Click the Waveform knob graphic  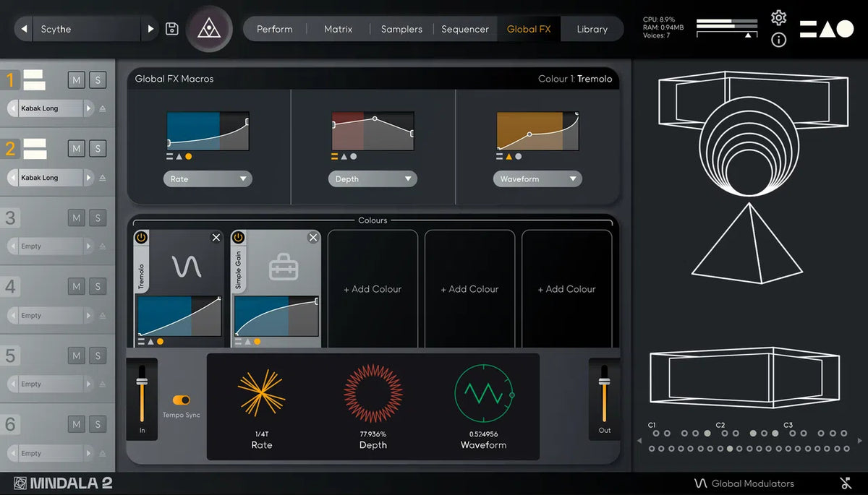[x=483, y=394]
